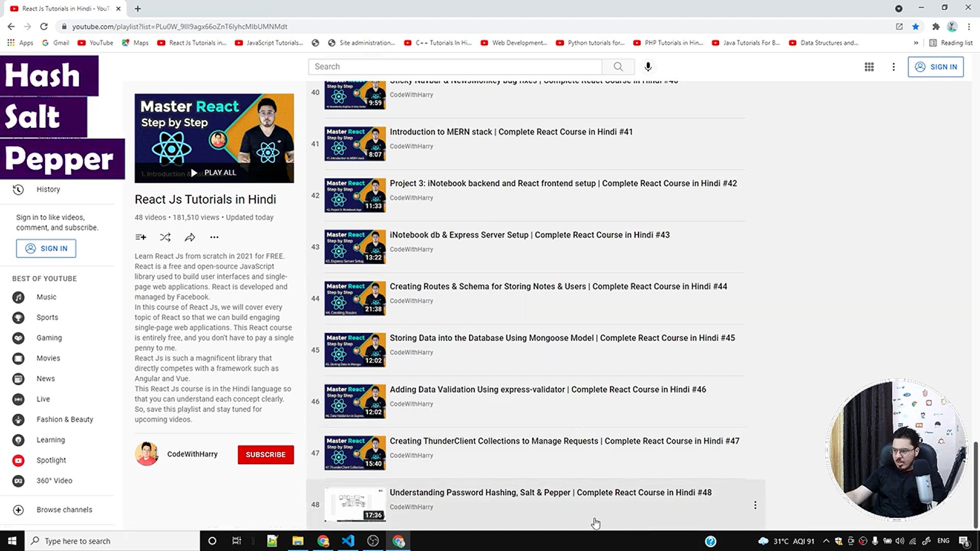The image size is (980, 551).
Task: Open Storing Data Mongoose #45 video
Action: (x=562, y=338)
